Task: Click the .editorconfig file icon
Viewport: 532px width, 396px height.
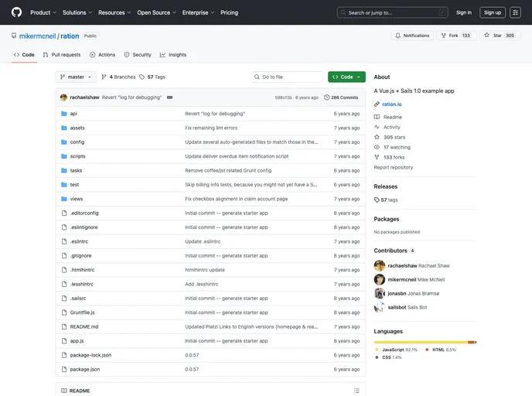Action: pyautogui.click(x=63, y=213)
